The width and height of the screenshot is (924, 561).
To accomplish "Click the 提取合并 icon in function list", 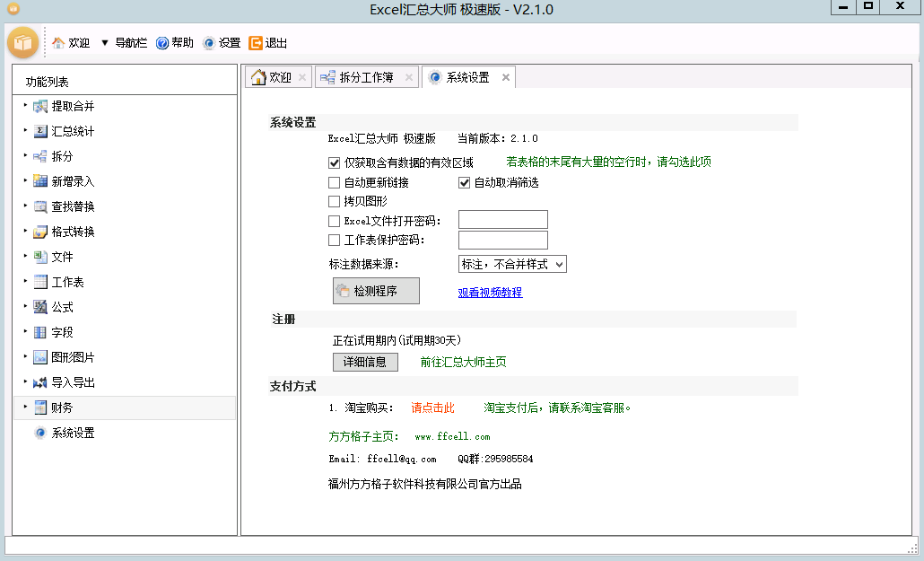I will pyautogui.click(x=40, y=106).
